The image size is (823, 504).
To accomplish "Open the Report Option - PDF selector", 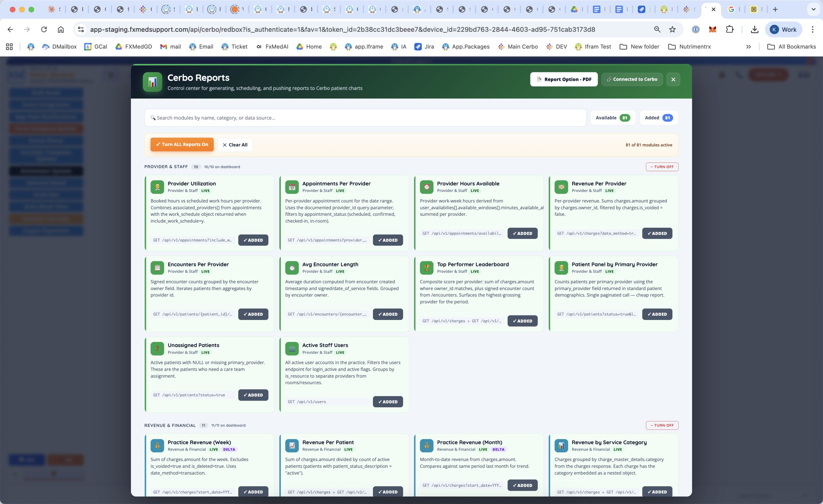I will pos(564,79).
